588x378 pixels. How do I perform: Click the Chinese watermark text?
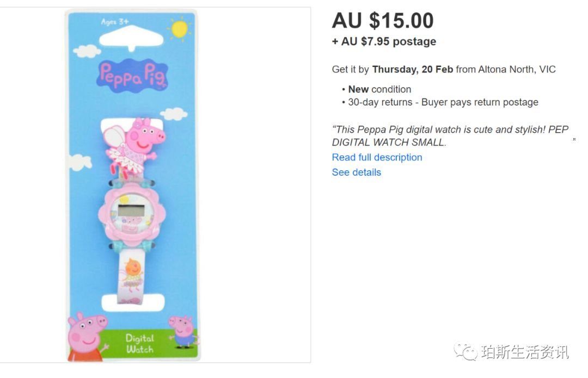point(525,352)
